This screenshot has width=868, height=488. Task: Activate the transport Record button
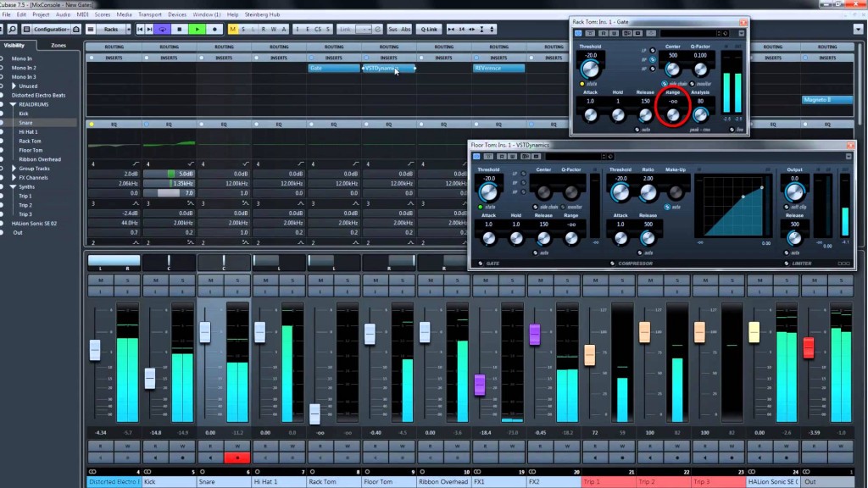[x=214, y=30]
